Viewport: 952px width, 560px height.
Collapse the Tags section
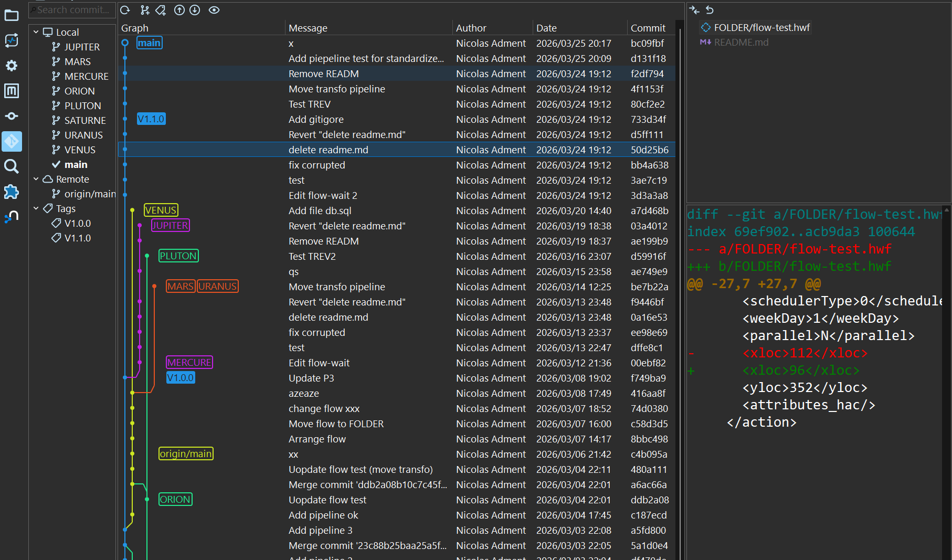point(36,208)
